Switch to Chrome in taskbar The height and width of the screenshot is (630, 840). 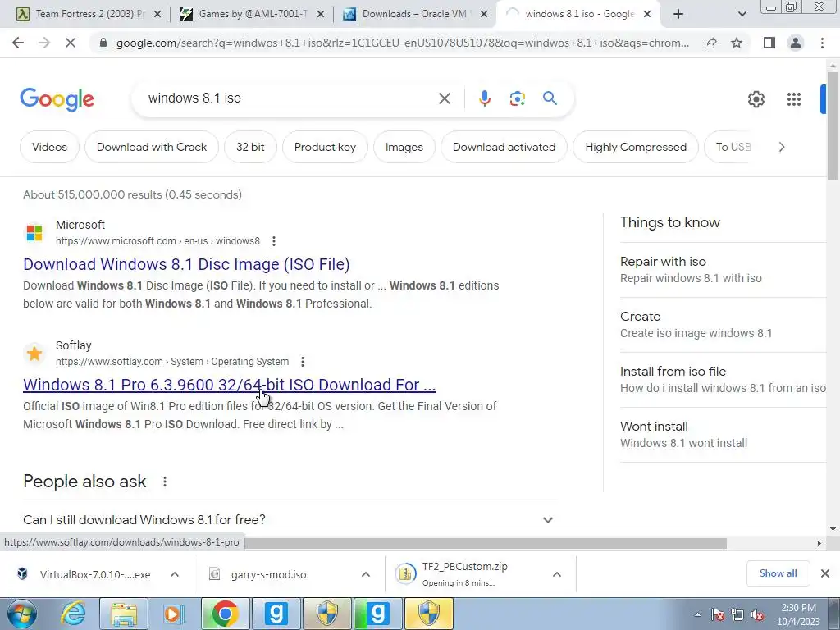[x=225, y=614]
